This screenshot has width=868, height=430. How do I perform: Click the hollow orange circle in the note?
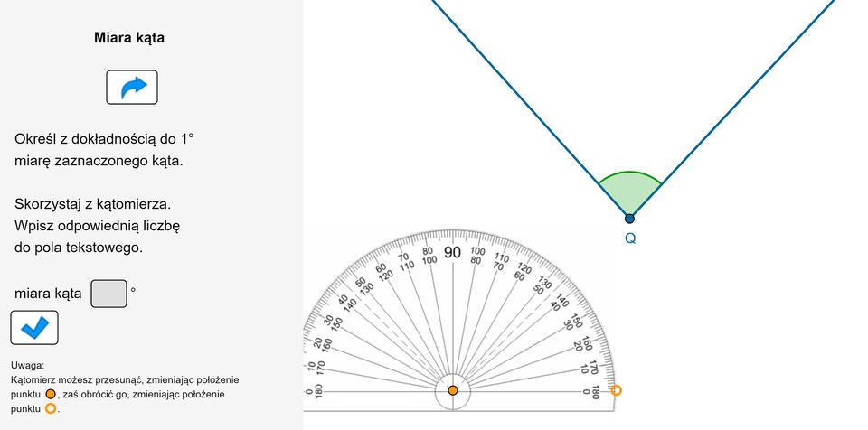[x=51, y=409]
